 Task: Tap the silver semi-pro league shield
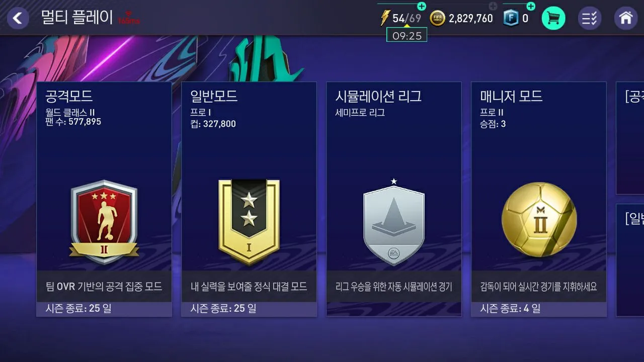coord(394,222)
